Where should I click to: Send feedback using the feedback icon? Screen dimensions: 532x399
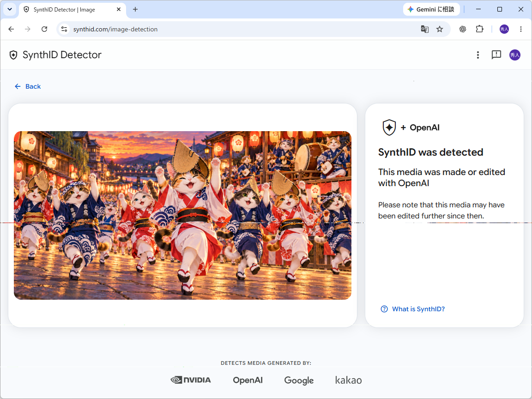click(x=496, y=55)
